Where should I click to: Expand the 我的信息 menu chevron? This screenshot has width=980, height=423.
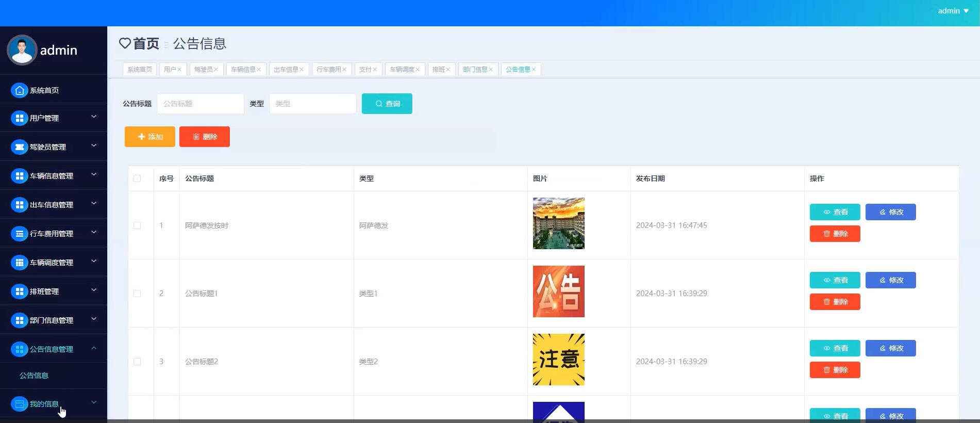pos(94,403)
